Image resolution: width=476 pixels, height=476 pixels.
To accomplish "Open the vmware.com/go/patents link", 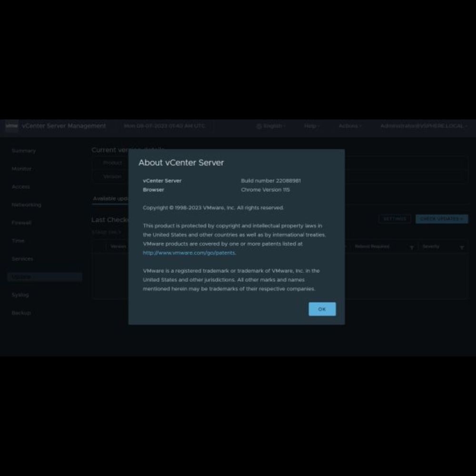I will tap(189, 253).
